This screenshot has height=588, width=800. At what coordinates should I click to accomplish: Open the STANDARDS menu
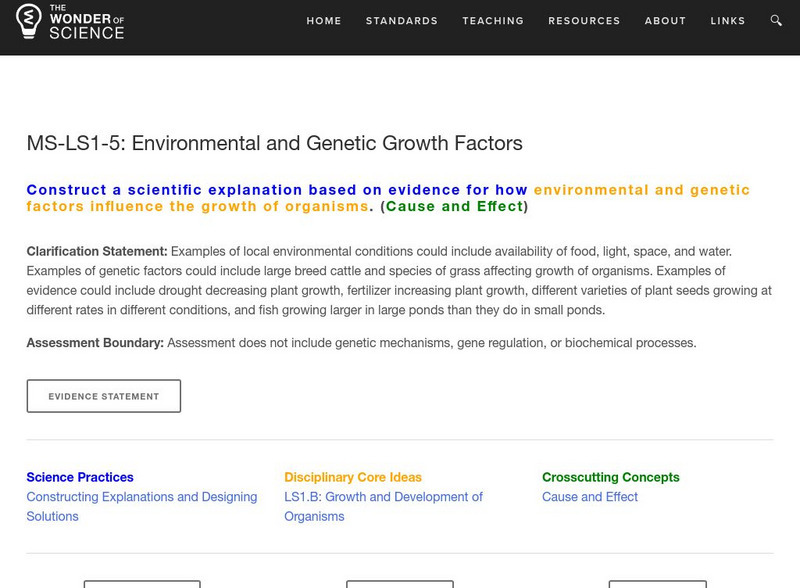(402, 21)
